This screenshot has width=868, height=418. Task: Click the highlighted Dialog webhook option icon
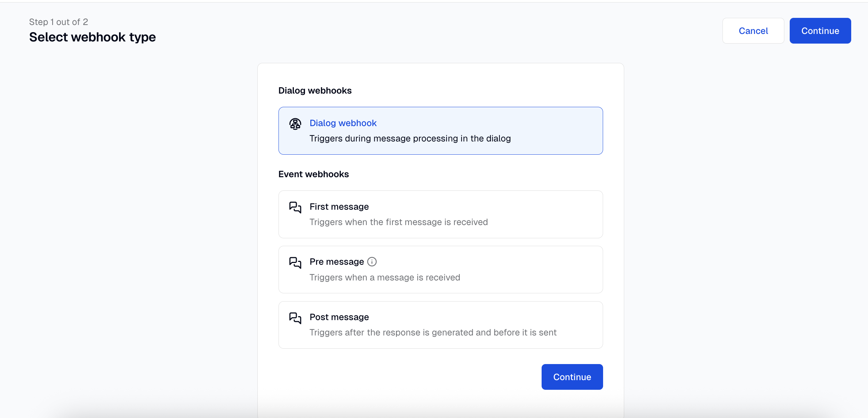(295, 124)
